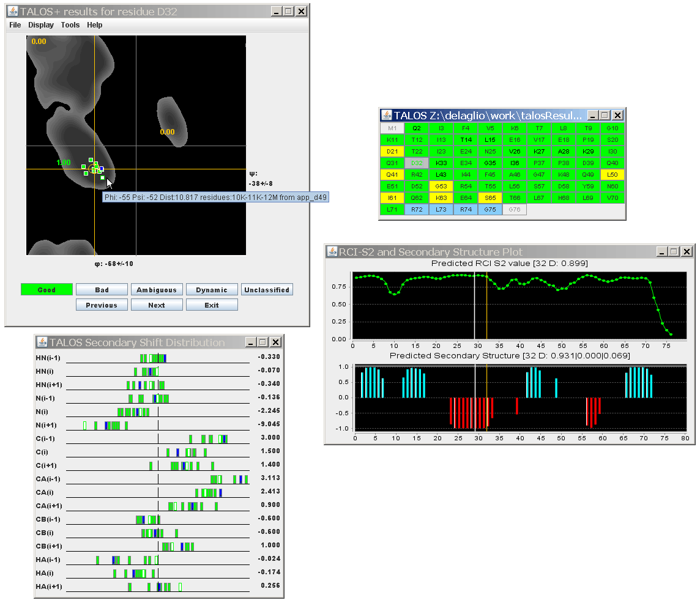Select yellow residue L50 cell
Image resolution: width=700 pixels, height=603 pixels.
point(612,174)
